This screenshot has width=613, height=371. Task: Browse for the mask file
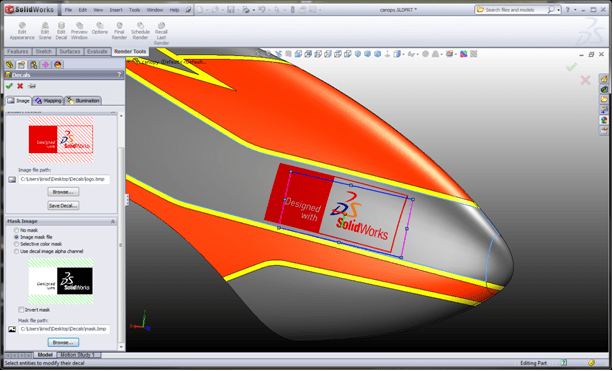[63, 342]
